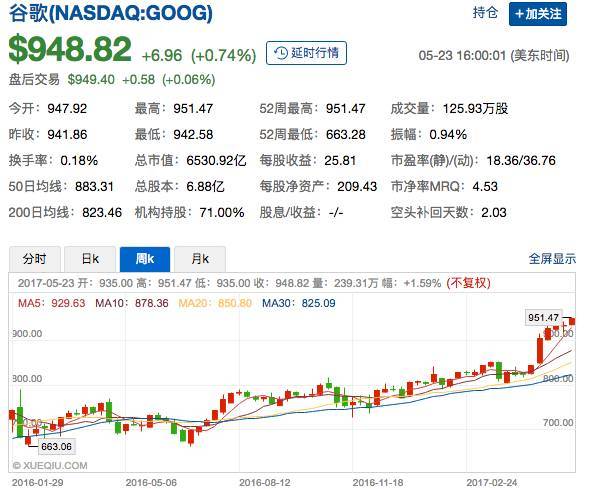Click the 200日均线 823.46 value
The width and height of the screenshot is (589, 489).
[102, 213]
